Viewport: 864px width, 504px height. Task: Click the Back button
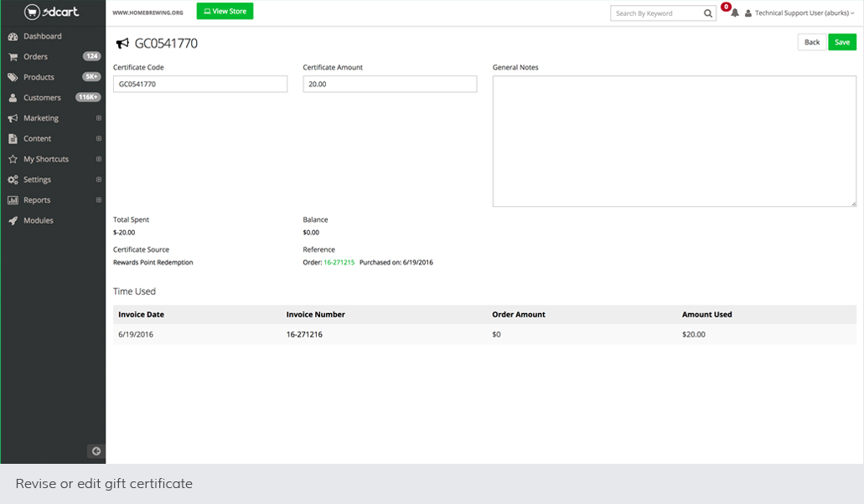pos(811,42)
